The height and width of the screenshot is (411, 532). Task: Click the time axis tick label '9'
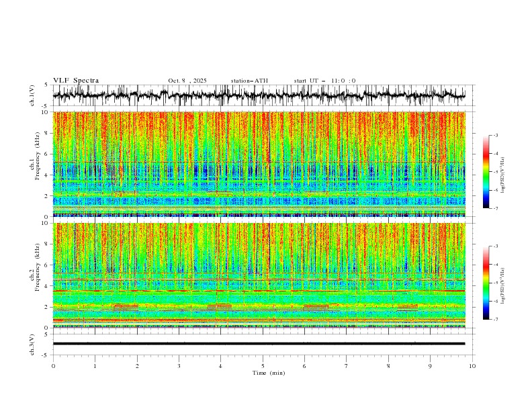[x=430, y=366]
